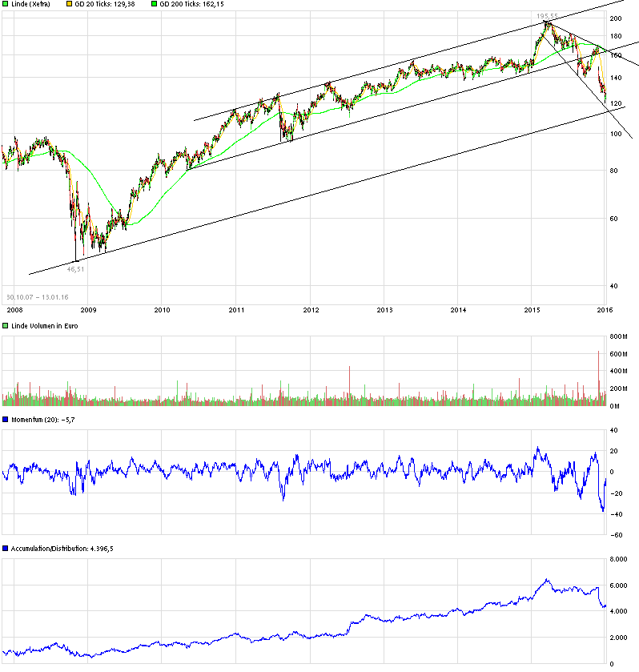Click the 600M volume axis label
Screen dimensions: 639x672
pyautogui.click(x=619, y=354)
